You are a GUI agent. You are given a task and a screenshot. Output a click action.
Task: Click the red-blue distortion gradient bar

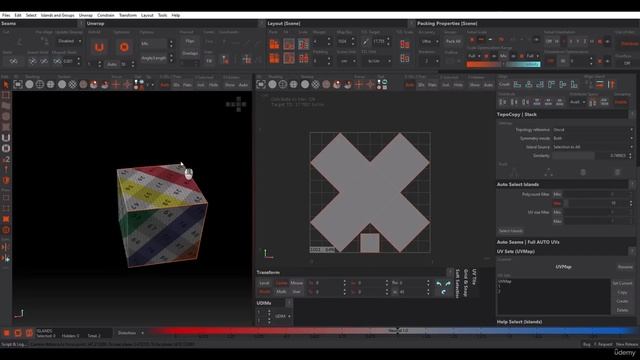392,331
